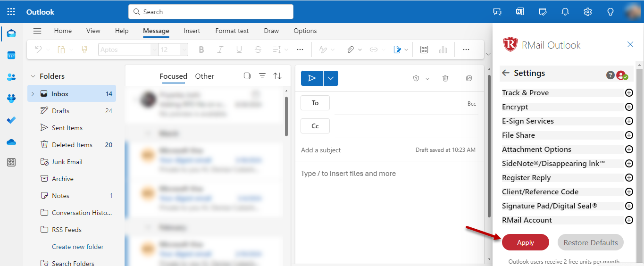Click into the Search box
The width and height of the screenshot is (644, 266).
211,12
